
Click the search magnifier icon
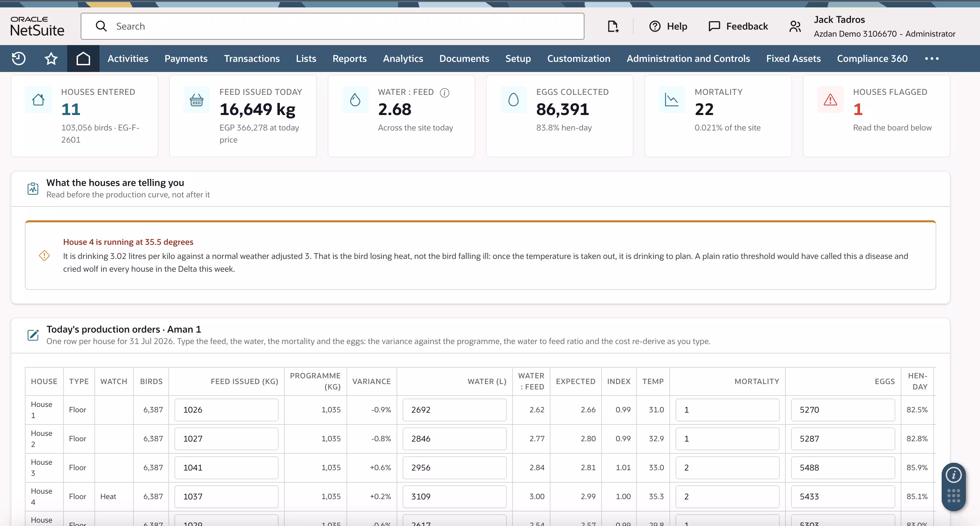tap(101, 26)
